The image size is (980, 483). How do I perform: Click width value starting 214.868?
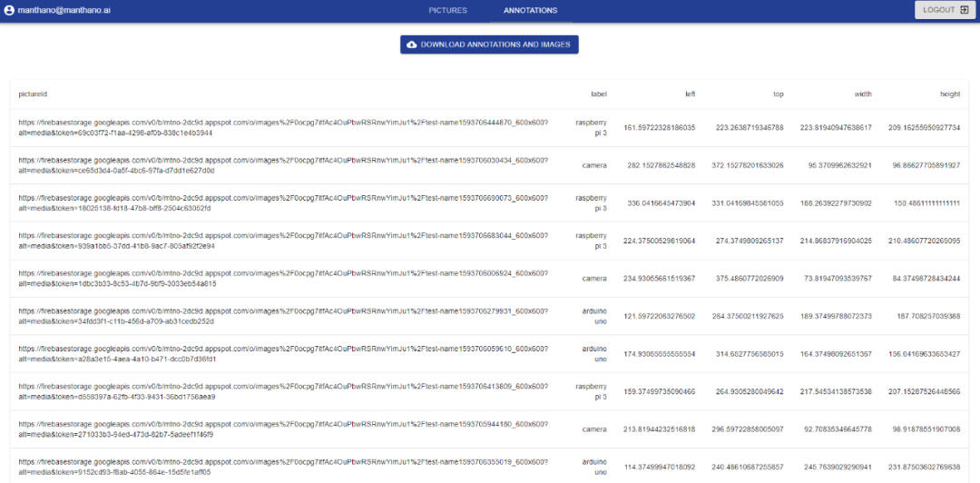pyautogui.click(x=837, y=241)
